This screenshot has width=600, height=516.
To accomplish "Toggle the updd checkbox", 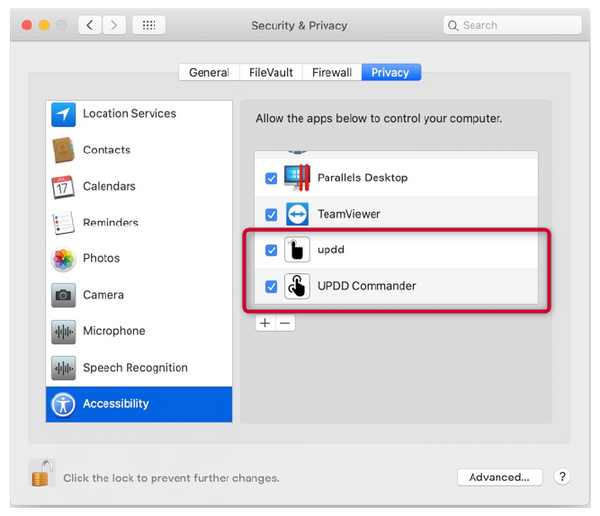I will pyautogui.click(x=271, y=250).
